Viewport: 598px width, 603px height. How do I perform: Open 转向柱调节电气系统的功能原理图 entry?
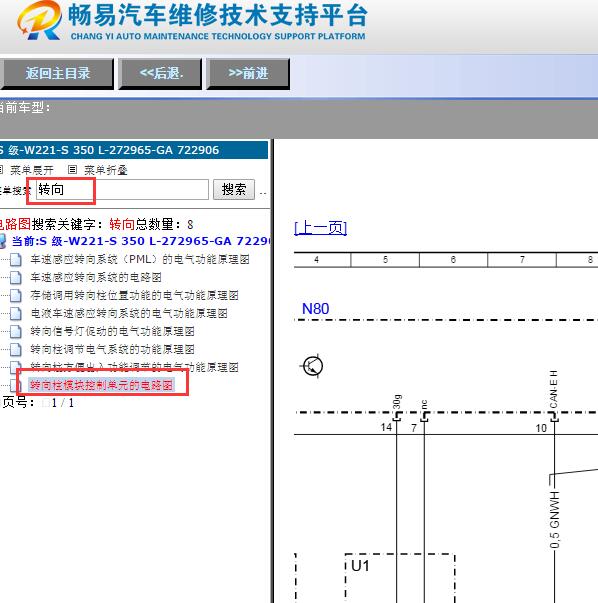pyautogui.click(x=112, y=349)
